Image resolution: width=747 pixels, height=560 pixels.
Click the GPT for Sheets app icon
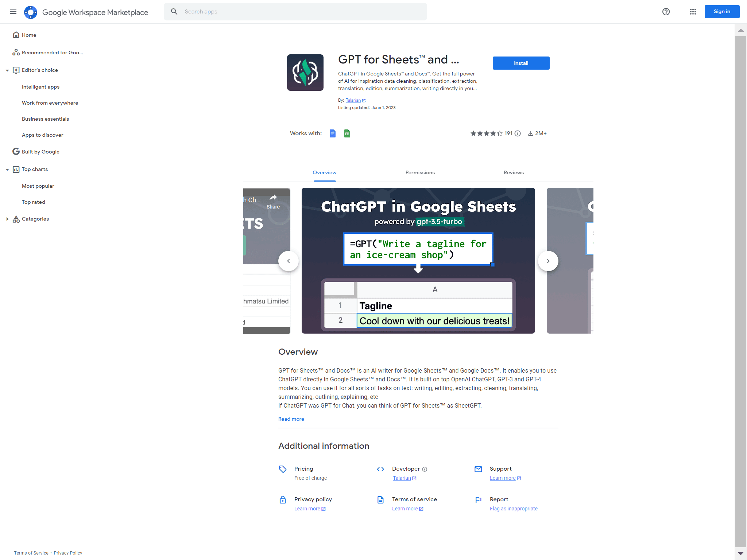[x=305, y=73]
